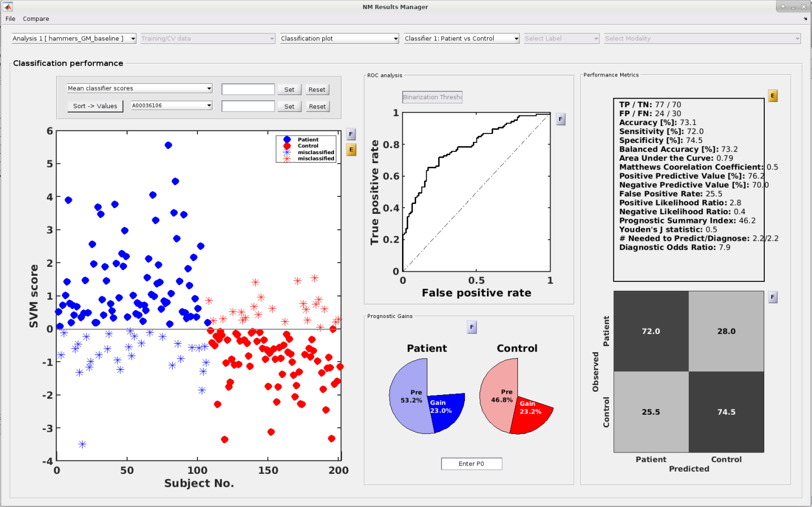
Task: Click the Classification performance panel title
Action: [68, 63]
